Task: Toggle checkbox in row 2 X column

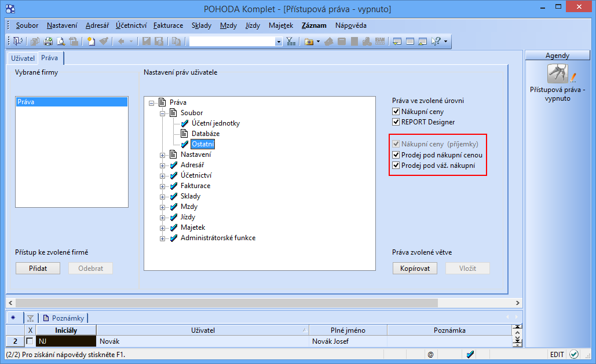Action: tap(30, 341)
